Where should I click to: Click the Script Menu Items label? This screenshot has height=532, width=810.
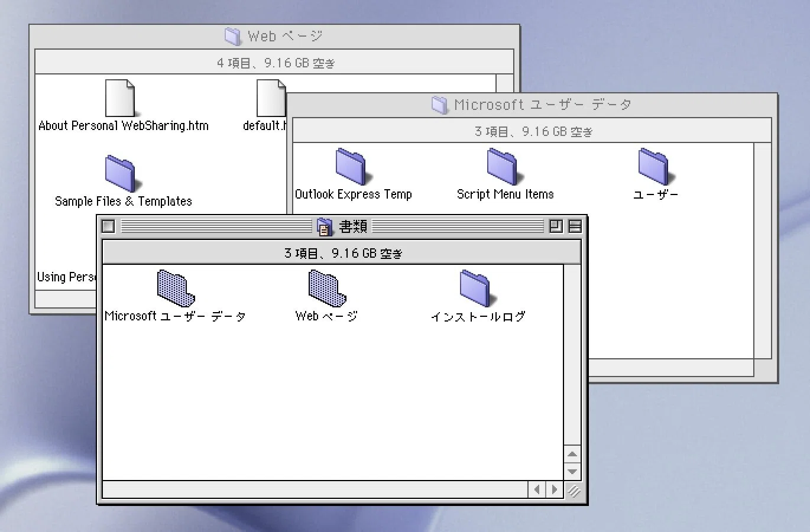pyautogui.click(x=505, y=194)
